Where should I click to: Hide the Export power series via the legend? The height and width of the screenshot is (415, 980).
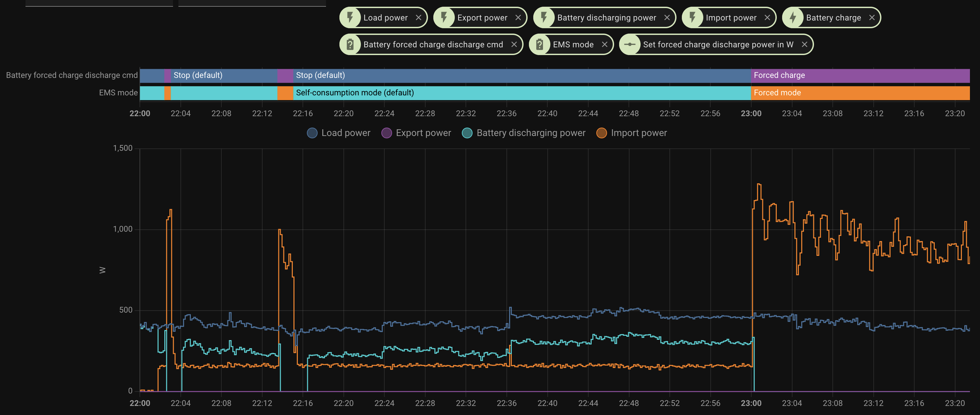point(423,133)
